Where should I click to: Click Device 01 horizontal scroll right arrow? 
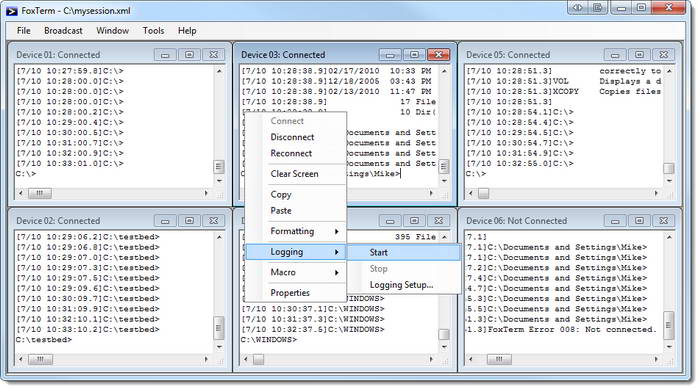coord(206,194)
